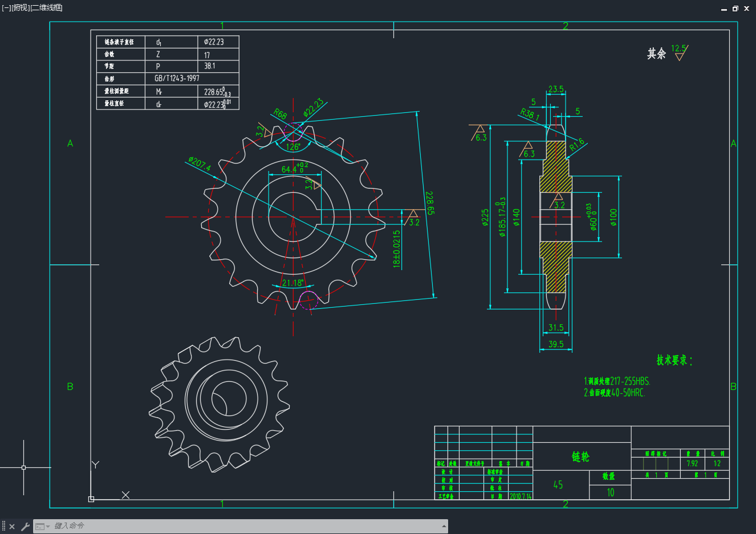This screenshot has height=534, width=756.
Task: Pick the isometric sprocket view
Action: [220, 405]
